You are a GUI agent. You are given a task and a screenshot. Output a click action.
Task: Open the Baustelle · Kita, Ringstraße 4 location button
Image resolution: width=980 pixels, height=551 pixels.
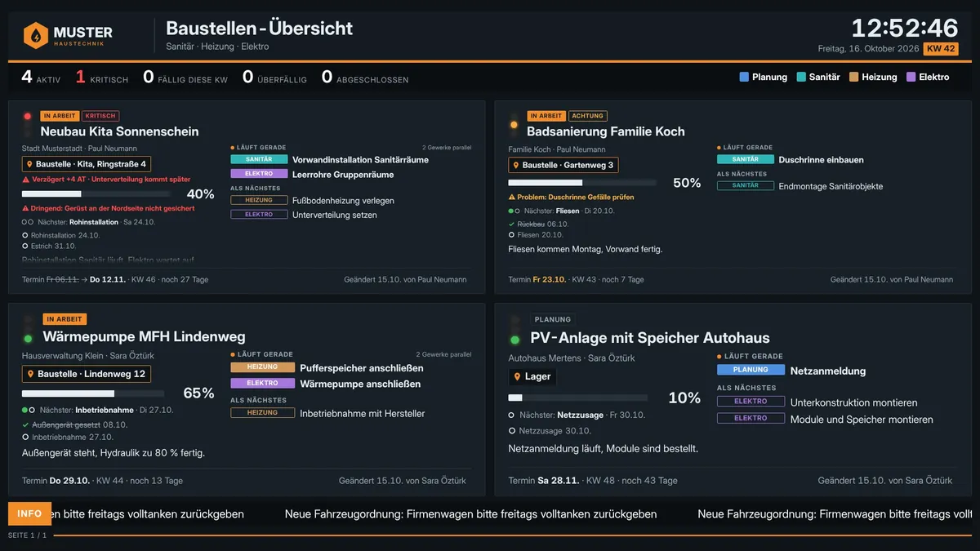pos(86,164)
